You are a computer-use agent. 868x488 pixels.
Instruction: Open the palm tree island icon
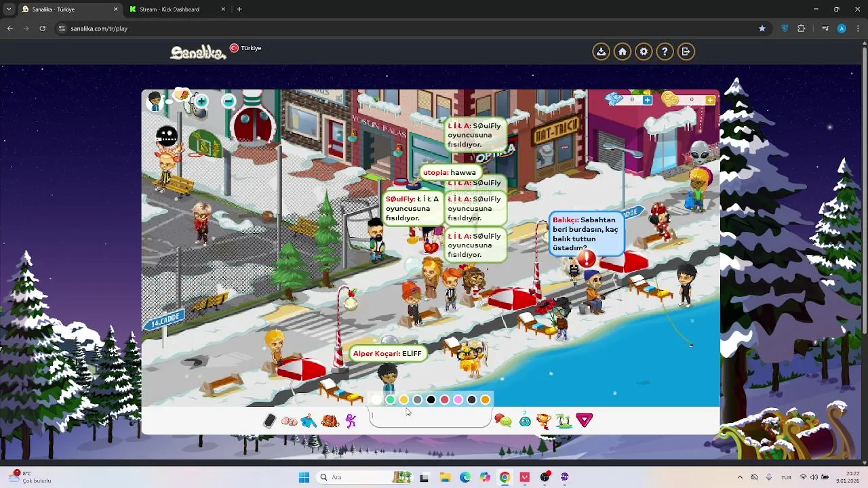coord(564,421)
